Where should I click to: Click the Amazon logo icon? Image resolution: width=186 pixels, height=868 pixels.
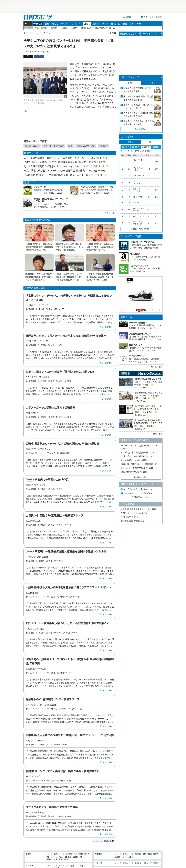(x=124, y=257)
